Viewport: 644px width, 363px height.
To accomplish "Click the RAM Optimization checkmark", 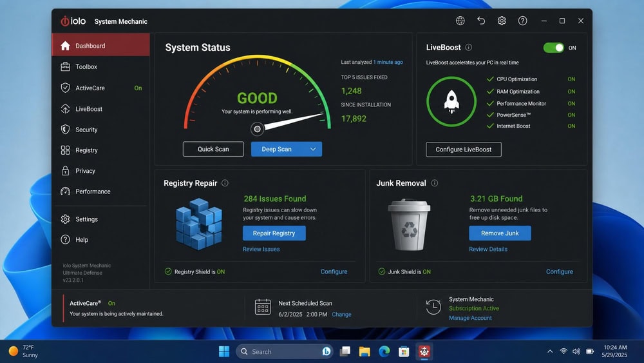I will 490,92.
